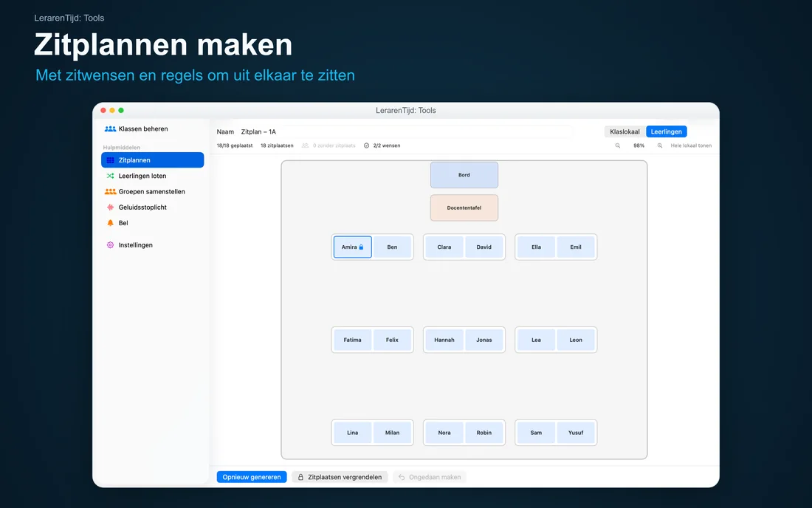Select Lea's seat
Image resolution: width=812 pixels, height=508 pixels.
[536, 340]
